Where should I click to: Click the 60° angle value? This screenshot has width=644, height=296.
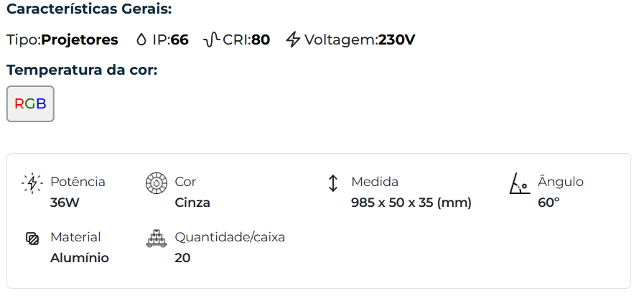[549, 203]
